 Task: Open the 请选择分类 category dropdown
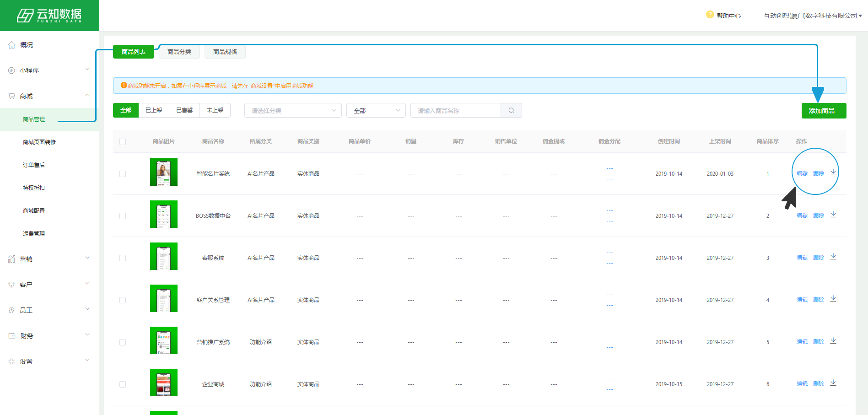pos(293,110)
